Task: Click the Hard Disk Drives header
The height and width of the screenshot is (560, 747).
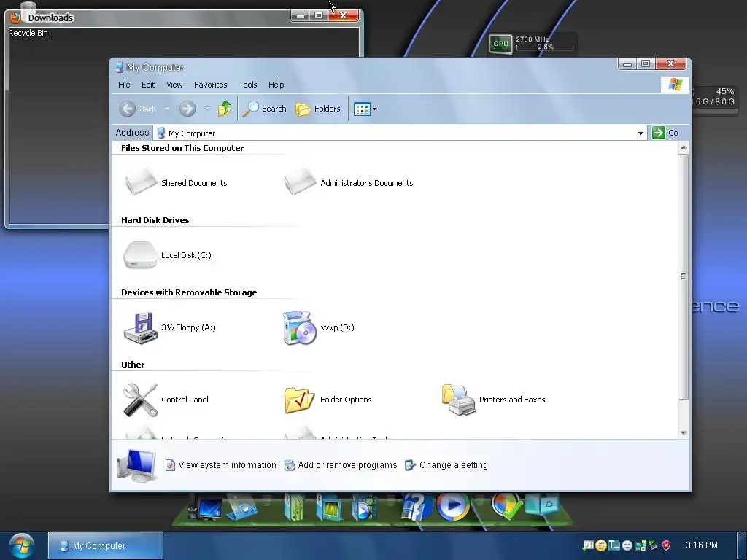Action: click(x=155, y=220)
